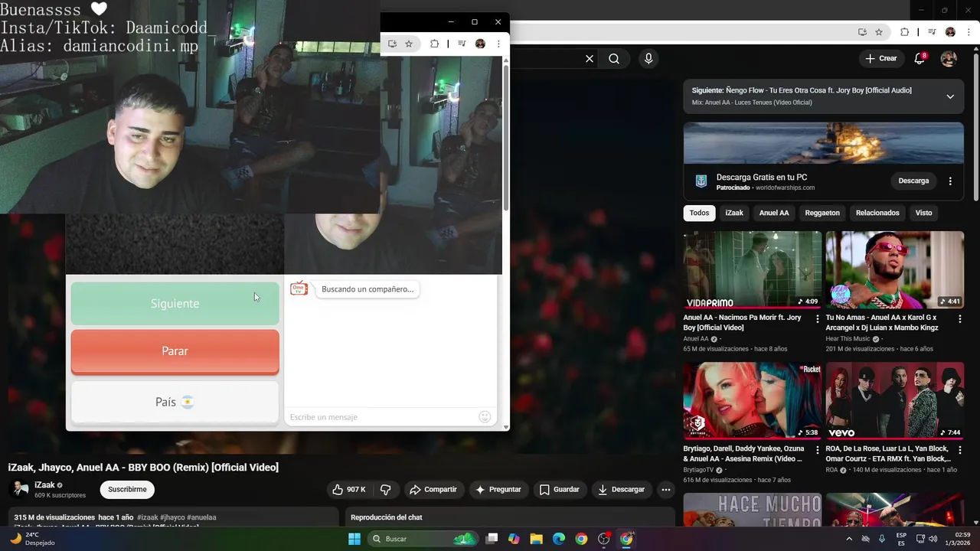Click the red Parar button
Image resolution: width=980 pixels, height=551 pixels.
pos(175,351)
